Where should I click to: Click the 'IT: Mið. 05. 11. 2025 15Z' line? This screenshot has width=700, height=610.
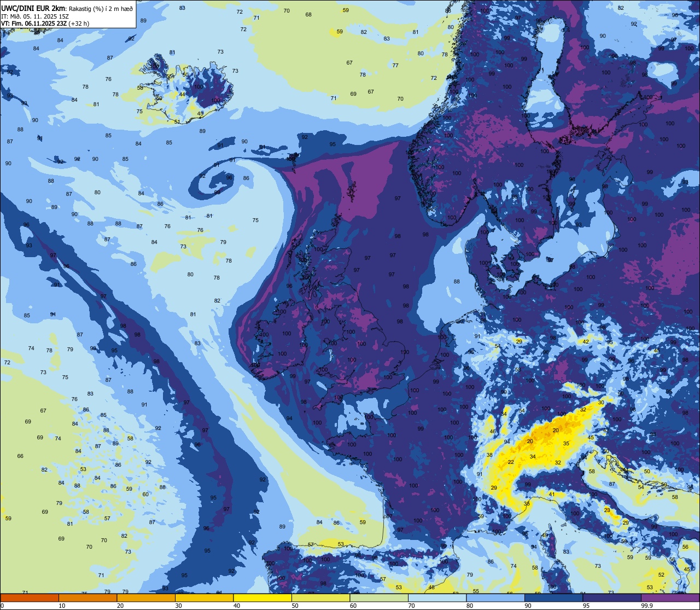click(x=34, y=16)
